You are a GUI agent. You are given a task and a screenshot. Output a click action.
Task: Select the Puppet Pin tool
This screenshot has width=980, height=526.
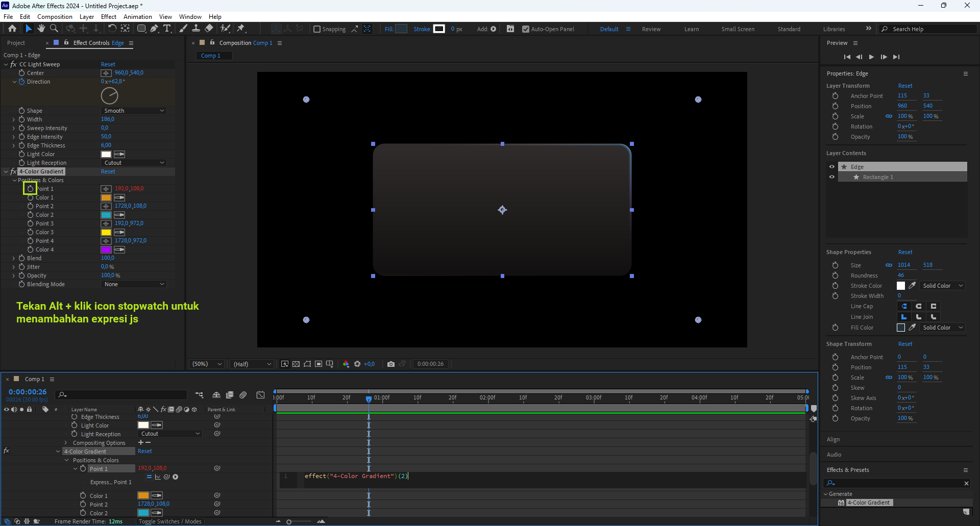[241, 29]
